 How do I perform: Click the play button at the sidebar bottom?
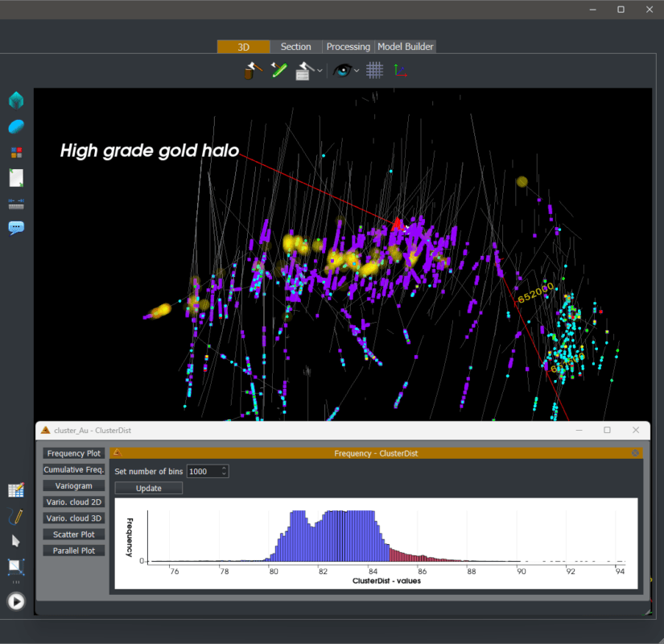(x=15, y=601)
